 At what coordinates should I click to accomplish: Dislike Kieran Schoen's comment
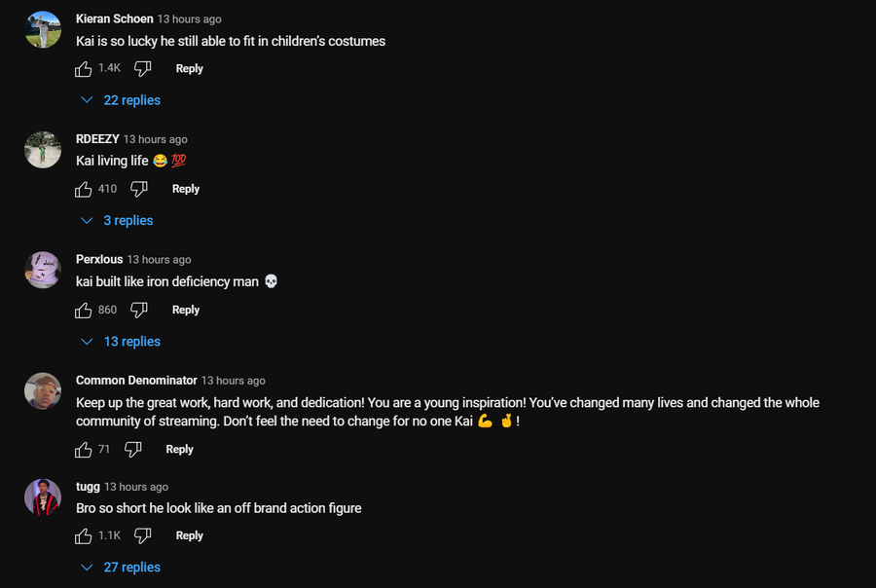[x=142, y=68]
